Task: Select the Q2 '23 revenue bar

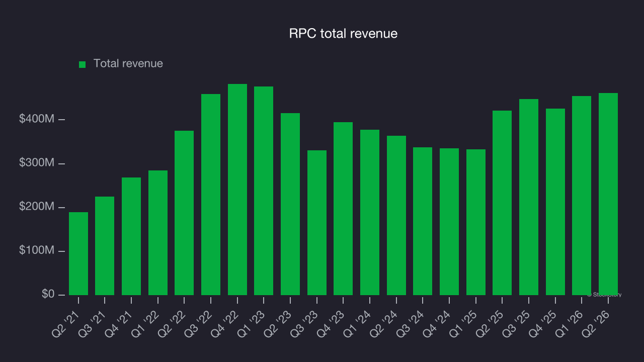Action: (290, 204)
